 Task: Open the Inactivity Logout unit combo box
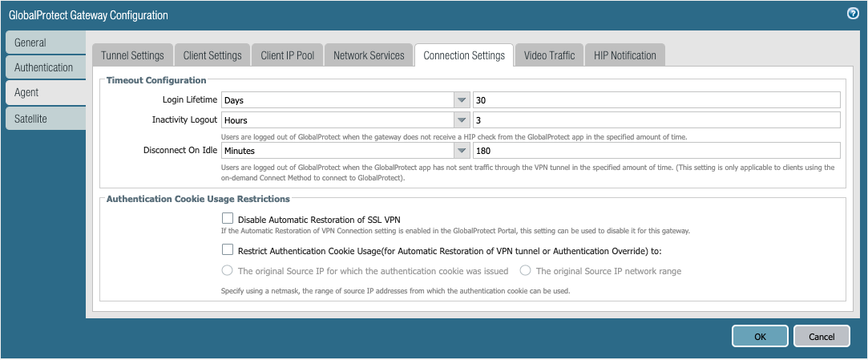(345, 119)
